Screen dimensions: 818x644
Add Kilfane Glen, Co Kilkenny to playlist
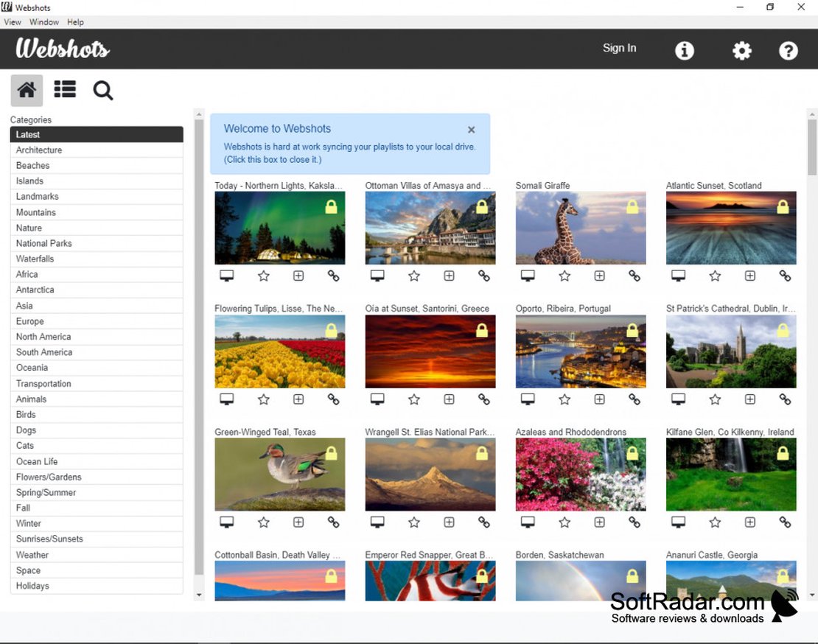749,522
